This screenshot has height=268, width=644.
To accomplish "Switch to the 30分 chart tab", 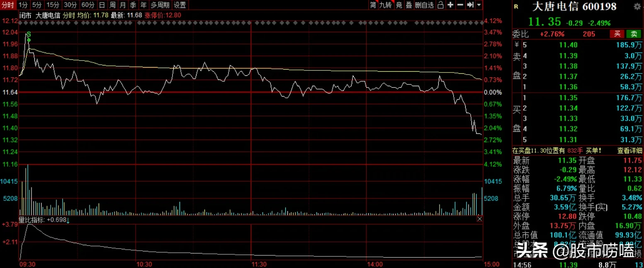I will (x=70, y=5).
